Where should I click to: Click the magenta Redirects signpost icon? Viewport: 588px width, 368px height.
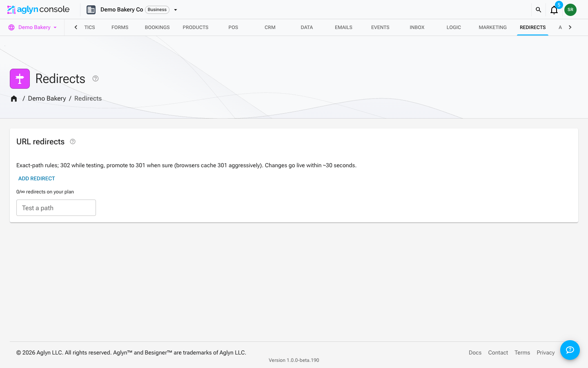(x=20, y=79)
